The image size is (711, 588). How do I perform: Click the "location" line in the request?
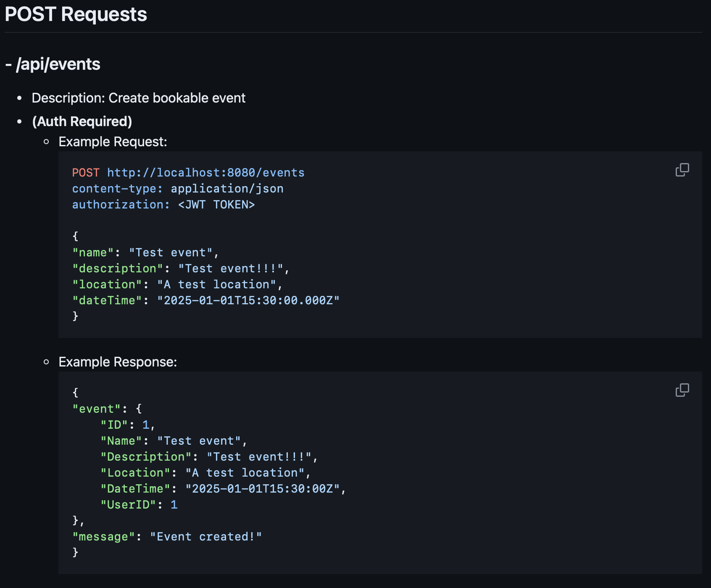coord(177,285)
